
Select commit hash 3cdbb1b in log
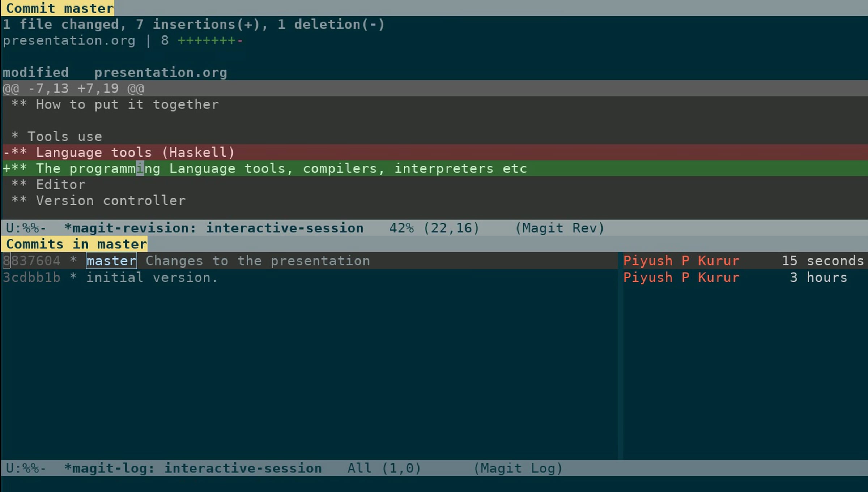32,278
